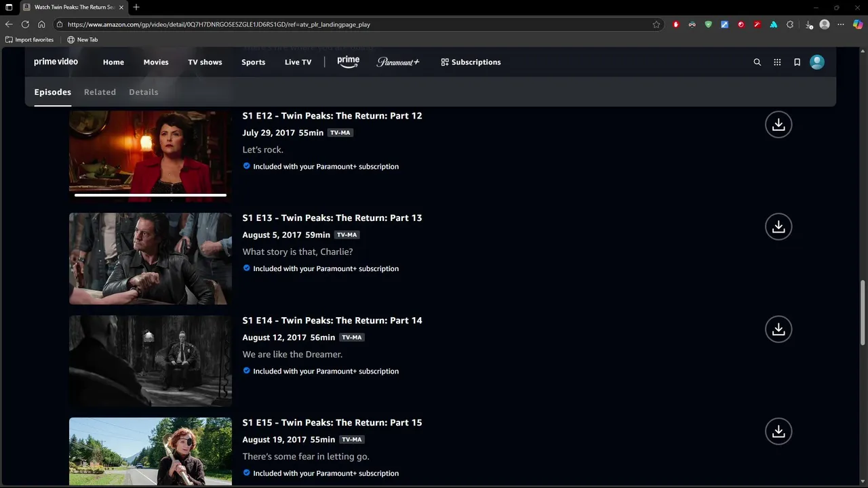Open the Prime channel logo

click(348, 62)
